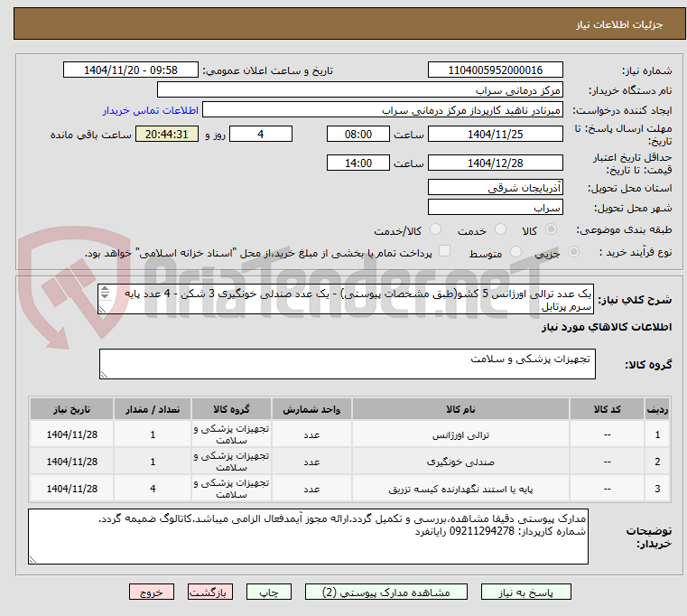Click the date cell of صندلی خونگیری row
687x616 pixels.
[72, 462]
